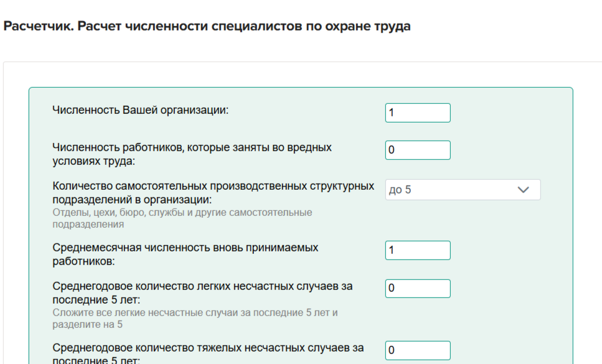Viewport: 602px width, 364px height.
Task: Click the 'Среднегодовое количество легких несчастных случаев' label
Action: [202, 286]
